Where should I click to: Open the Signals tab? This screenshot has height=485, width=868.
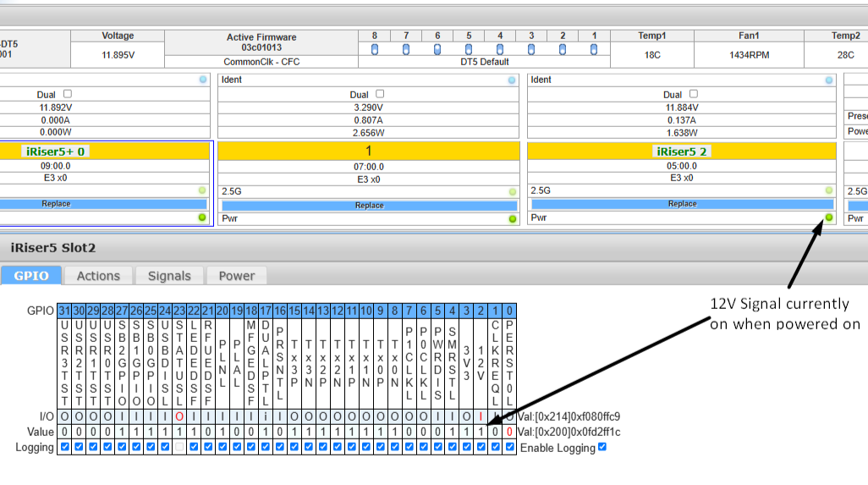pos(169,276)
